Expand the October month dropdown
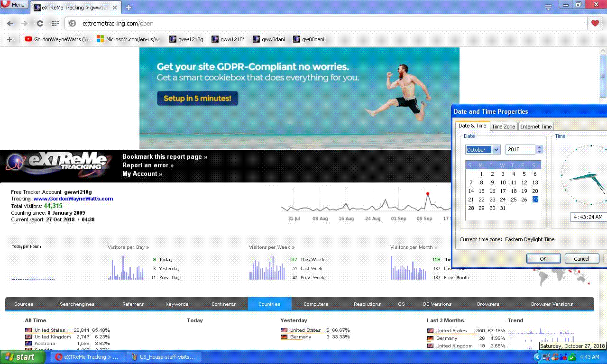The width and height of the screenshot is (607, 364). [x=496, y=150]
